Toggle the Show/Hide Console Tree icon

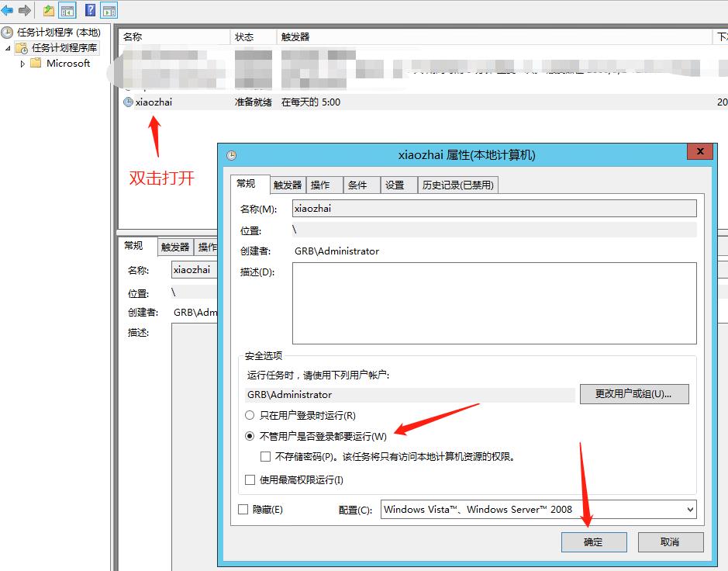[x=67, y=10]
